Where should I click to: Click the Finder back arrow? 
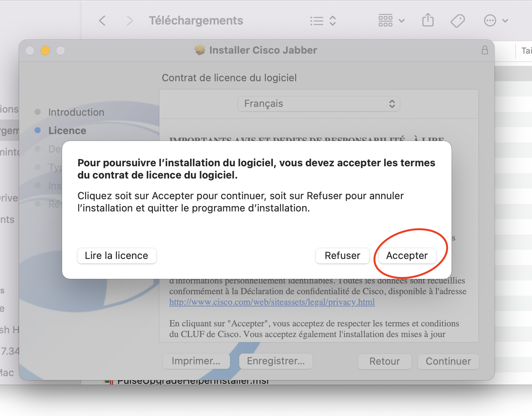pos(102,21)
